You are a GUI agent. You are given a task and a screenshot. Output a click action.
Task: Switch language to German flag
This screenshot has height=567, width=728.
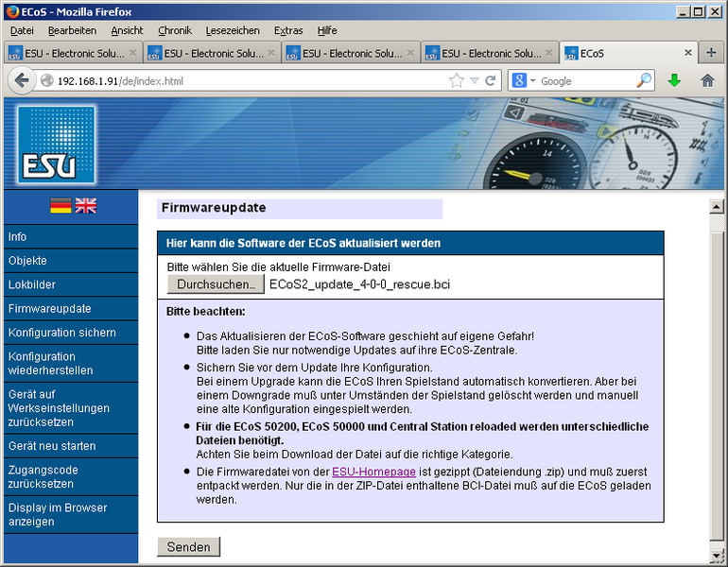click(x=61, y=206)
